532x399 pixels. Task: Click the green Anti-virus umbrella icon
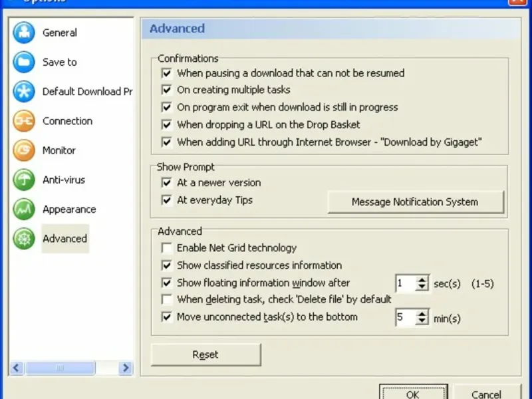coord(24,180)
